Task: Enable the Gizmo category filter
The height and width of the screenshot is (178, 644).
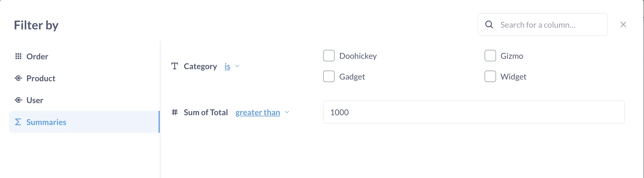Action: tap(490, 55)
